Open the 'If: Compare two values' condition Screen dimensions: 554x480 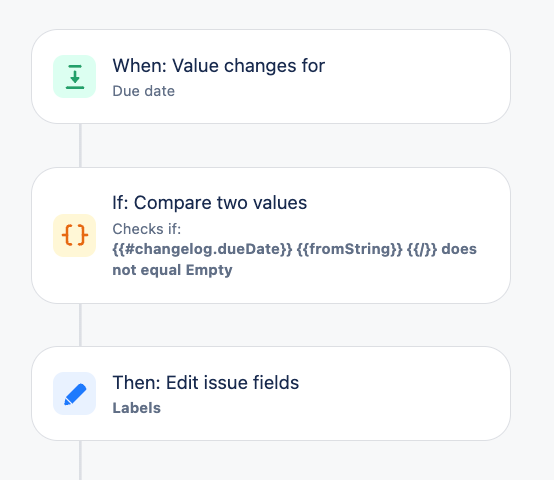tap(210, 203)
